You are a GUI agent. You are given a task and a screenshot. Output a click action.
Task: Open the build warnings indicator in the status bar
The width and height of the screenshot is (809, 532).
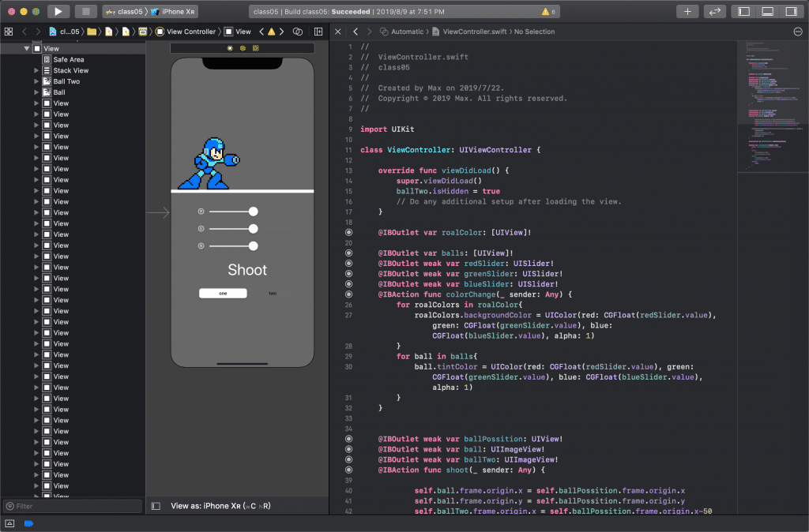pyautogui.click(x=548, y=11)
